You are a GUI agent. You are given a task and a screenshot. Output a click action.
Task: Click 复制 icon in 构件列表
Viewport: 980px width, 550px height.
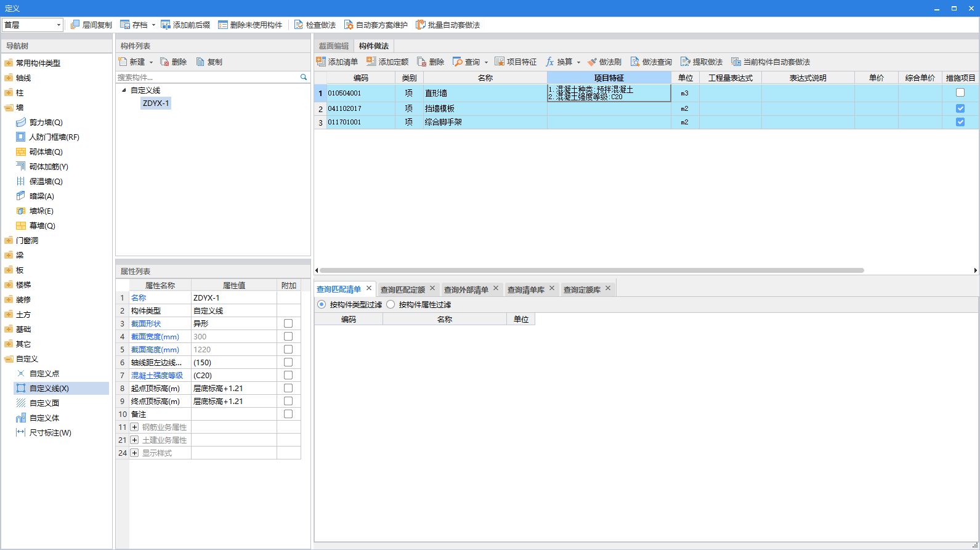pos(200,62)
